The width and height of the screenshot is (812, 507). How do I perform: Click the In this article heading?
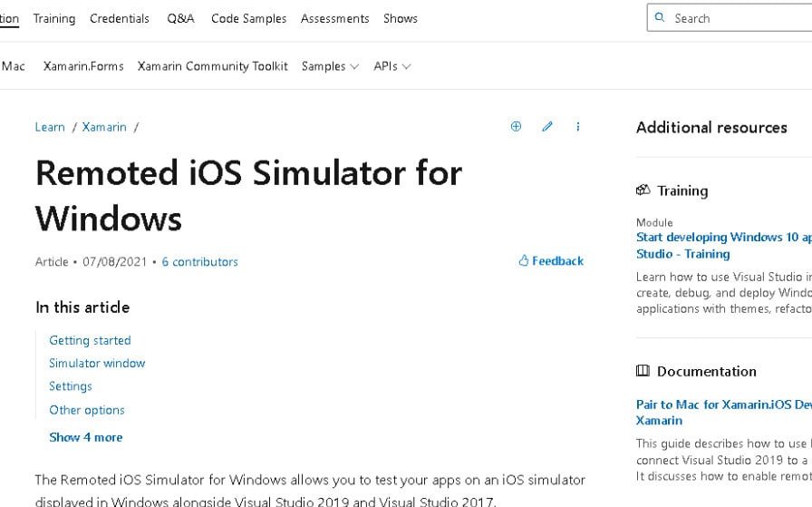pos(82,307)
